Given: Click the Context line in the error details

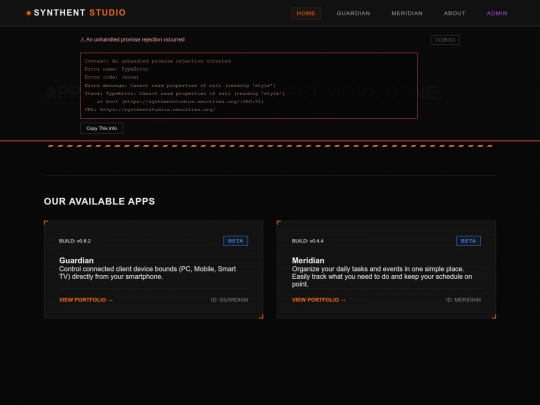Looking at the screenshot, I should 158,61.
